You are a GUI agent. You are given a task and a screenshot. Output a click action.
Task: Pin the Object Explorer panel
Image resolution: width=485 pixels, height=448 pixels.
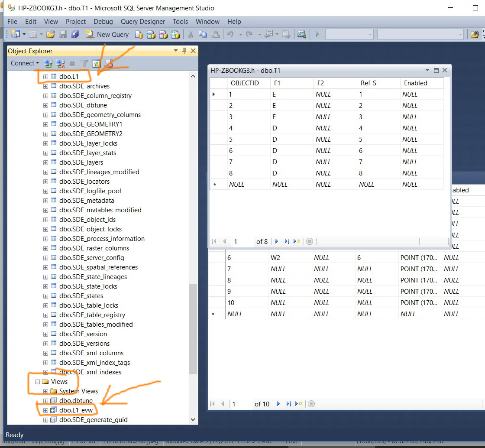(x=184, y=50)
